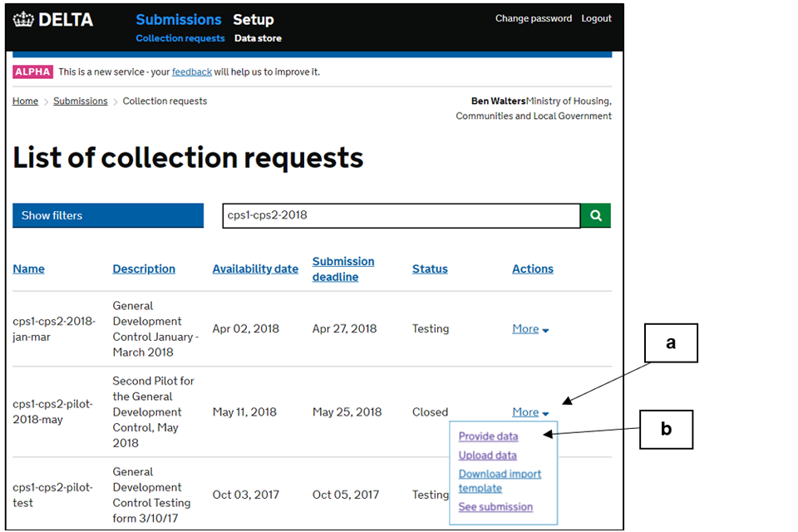The image size is (798, 532).
Task: Open the feedback link in the alpha banner
Action: [x=192, y=72]
